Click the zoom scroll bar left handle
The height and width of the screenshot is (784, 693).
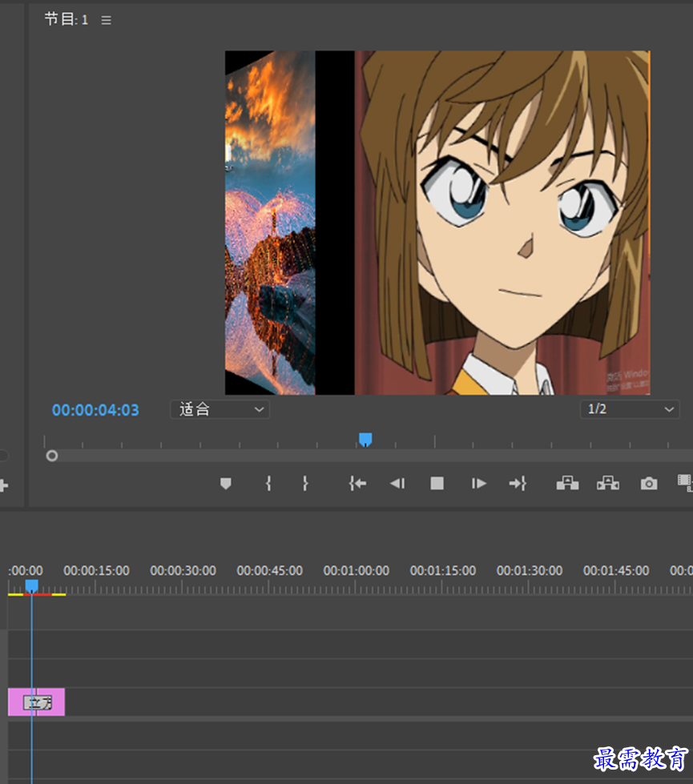pos(52,456)
